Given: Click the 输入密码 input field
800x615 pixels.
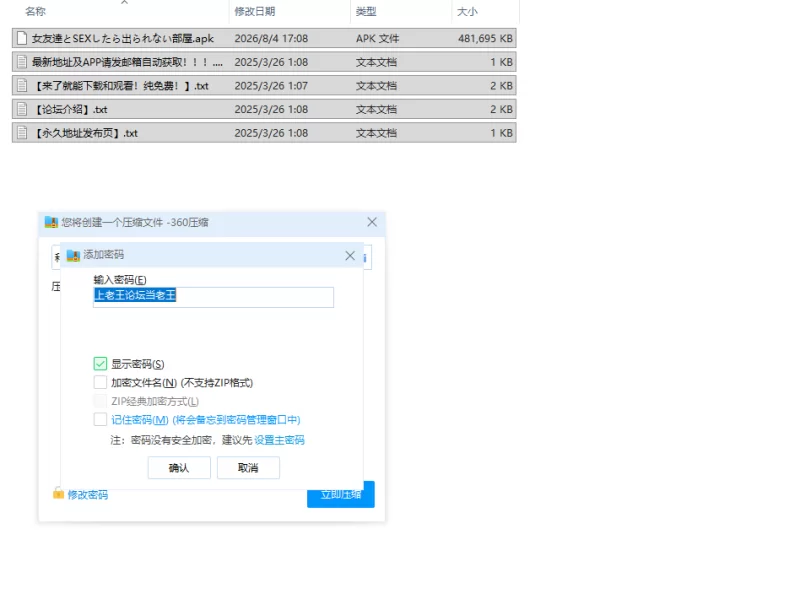Looking at the screenshot, I should (213, 297).
